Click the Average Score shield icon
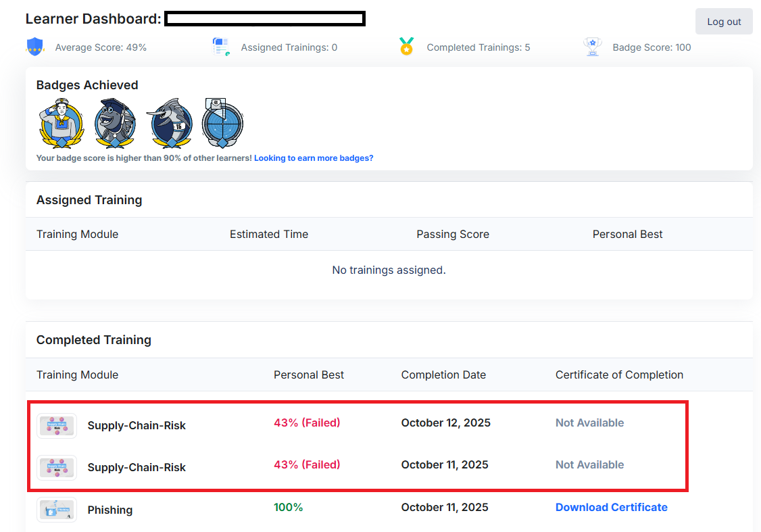This screenshot has height=532, width=761. [34, 47]
